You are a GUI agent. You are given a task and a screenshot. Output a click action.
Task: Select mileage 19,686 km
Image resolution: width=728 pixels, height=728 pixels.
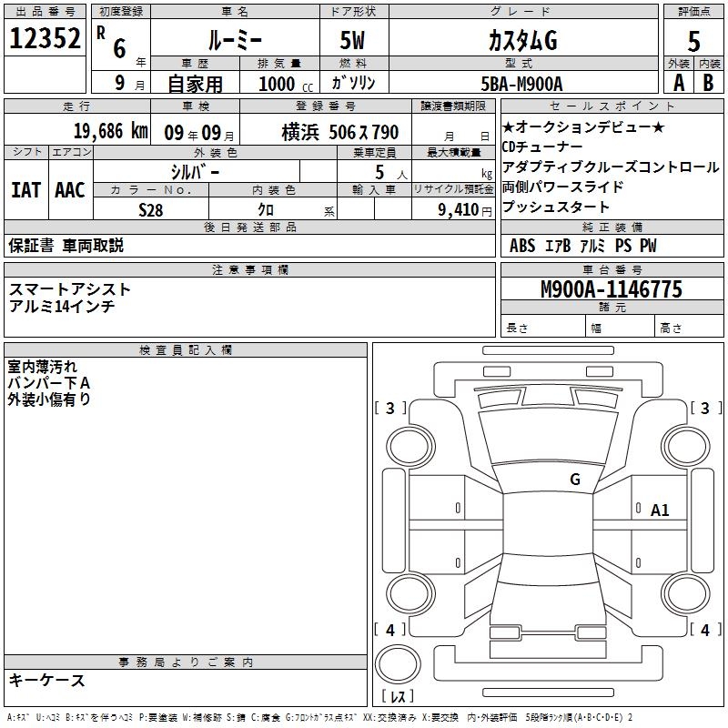click(x=111, y=131)
